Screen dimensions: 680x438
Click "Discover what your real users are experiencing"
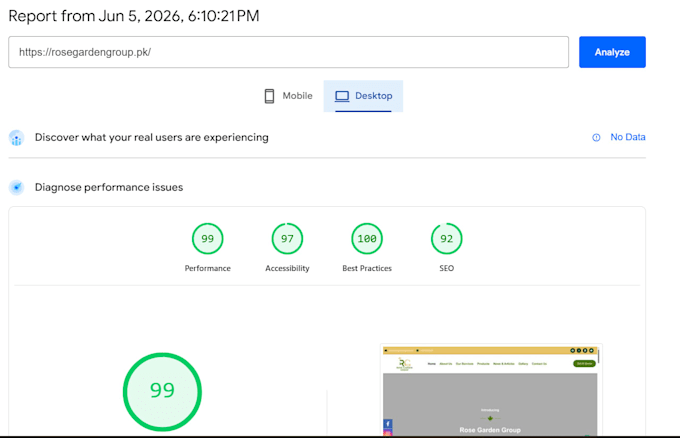point(151,137)
